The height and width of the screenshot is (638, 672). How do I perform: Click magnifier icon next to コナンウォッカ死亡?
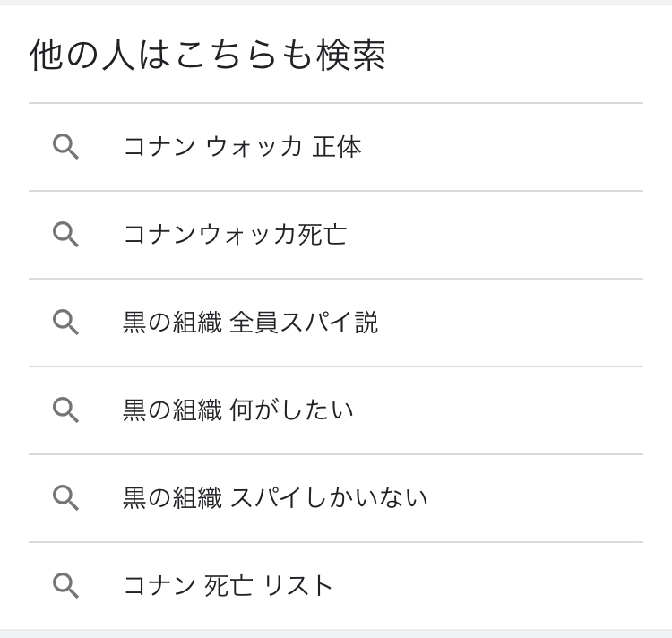(x=65, y=235)
